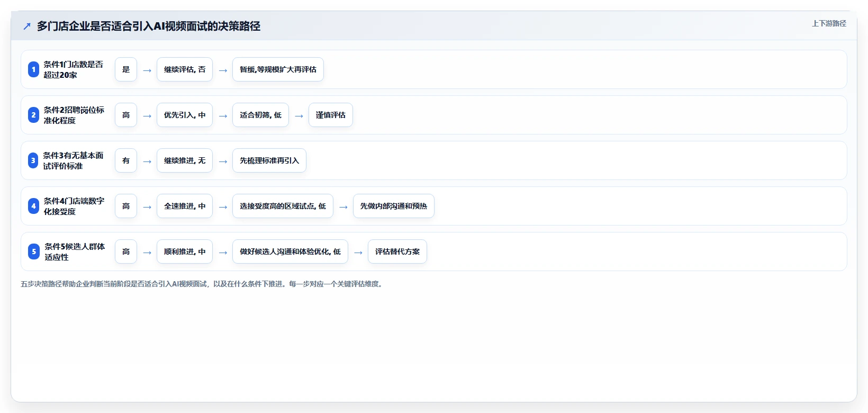This screenshot has width=868, height=413.
Task: Click the 条件3有无基本面试评价标准 label
Action: click(74, 160)
